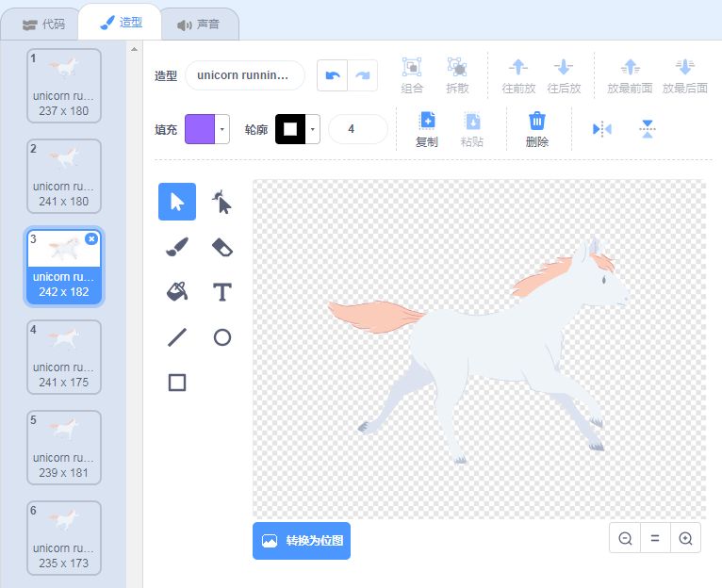Viewport: 722px width, 588px height.
Task: Delete costume 3 with the x badge
Action: tap(91, 238)
